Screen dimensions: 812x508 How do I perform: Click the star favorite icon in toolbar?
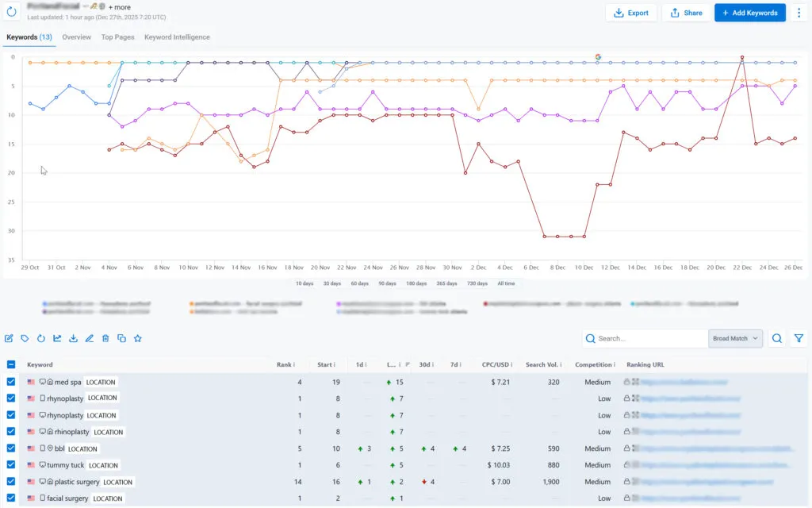(x=138, y=338)
